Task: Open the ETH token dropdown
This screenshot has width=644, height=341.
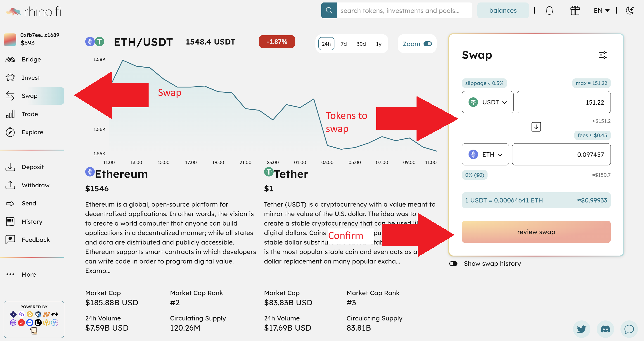Action: (485, 154)
